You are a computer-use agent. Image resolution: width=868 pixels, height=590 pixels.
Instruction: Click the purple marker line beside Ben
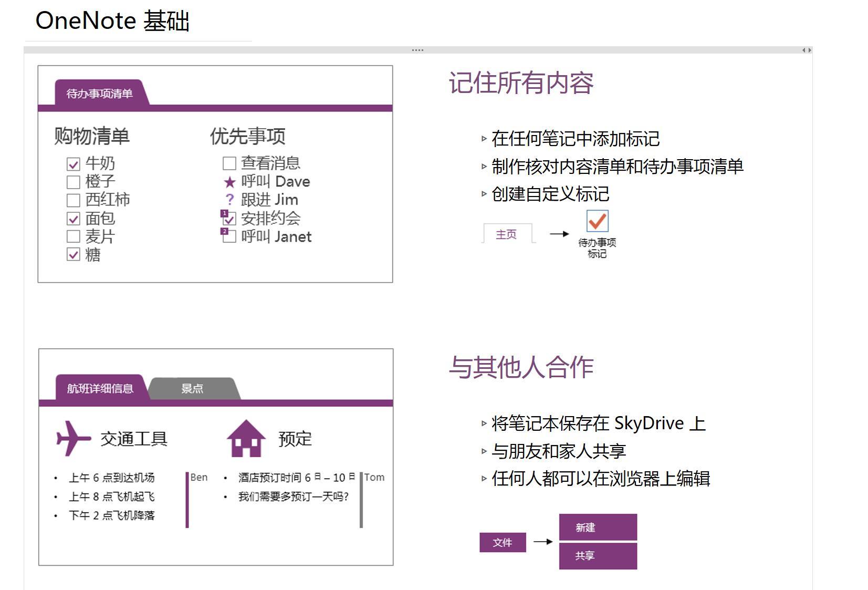coord(187,499)
